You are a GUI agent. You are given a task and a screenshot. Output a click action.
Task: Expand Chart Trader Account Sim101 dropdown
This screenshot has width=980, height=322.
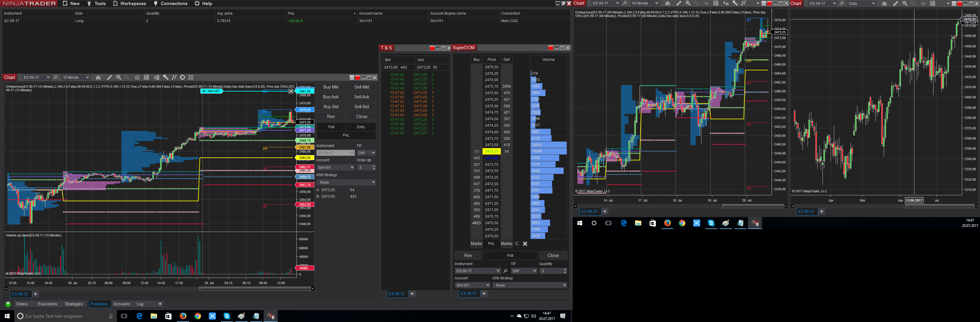(336, 168)
